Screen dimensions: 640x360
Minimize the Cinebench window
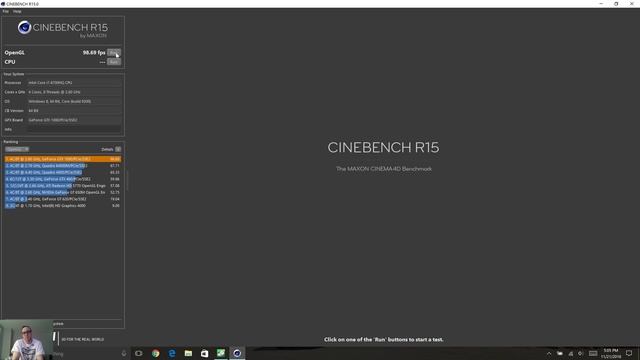click(x=601, y=4)
